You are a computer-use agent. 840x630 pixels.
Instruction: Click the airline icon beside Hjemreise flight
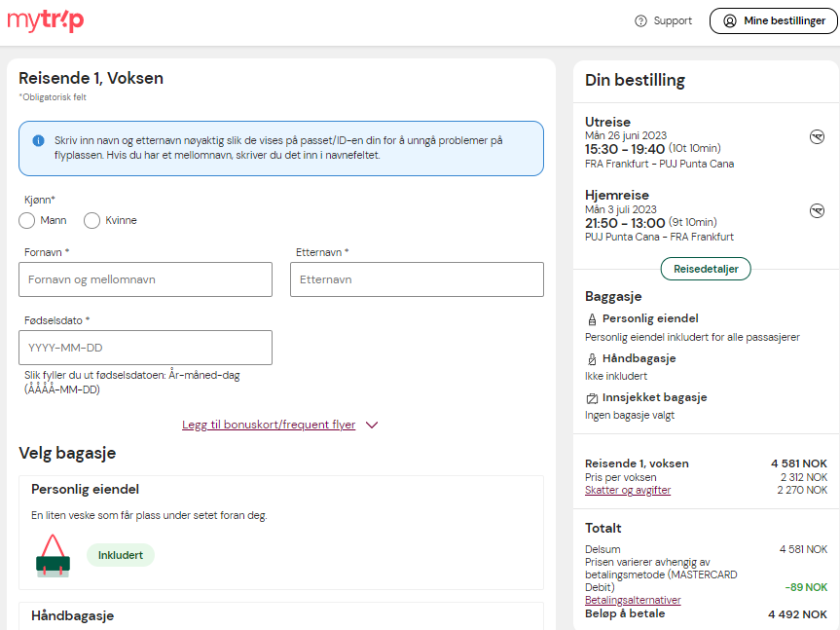tap(817, 211)
